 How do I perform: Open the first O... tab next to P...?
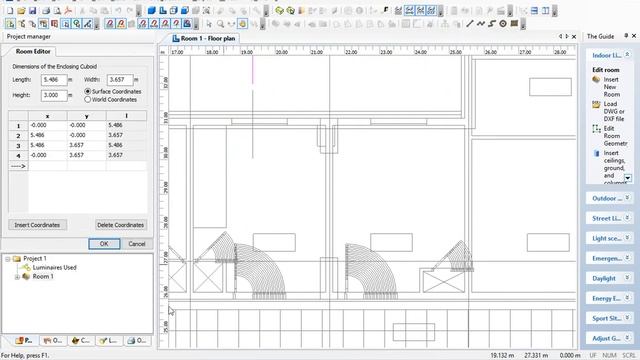click(53, 340)
